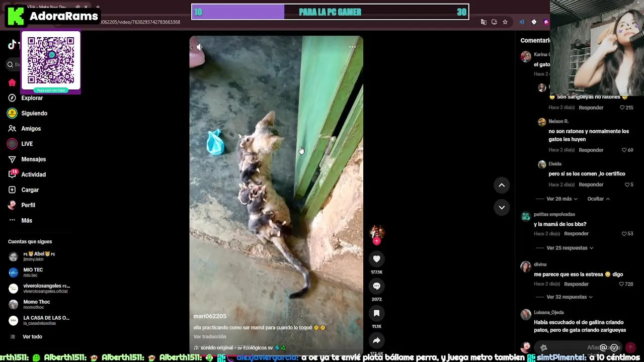Screen dimensions: 644x362
Task: Share the video with the arrow icon
Action: [x=376, y=340]
